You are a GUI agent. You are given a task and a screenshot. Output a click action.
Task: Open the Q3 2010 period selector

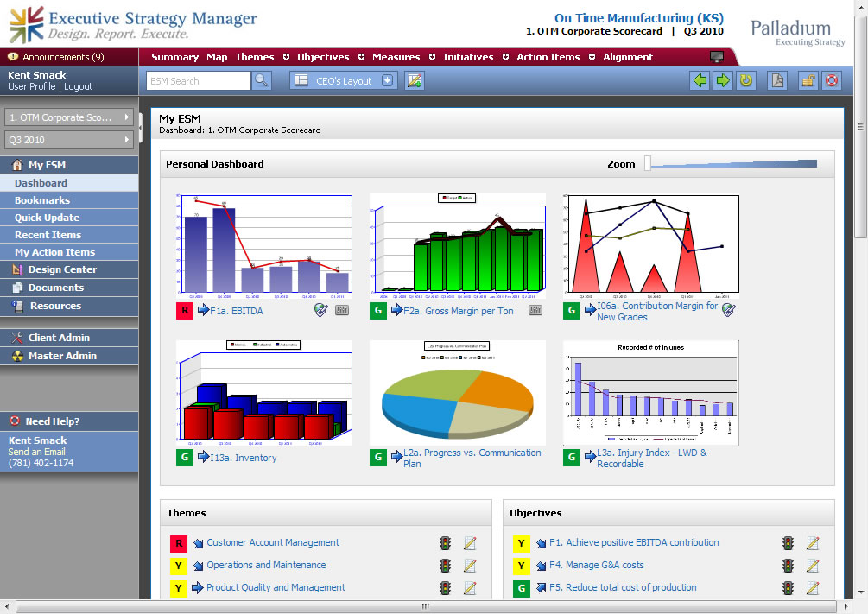click(x=69, y=140)
